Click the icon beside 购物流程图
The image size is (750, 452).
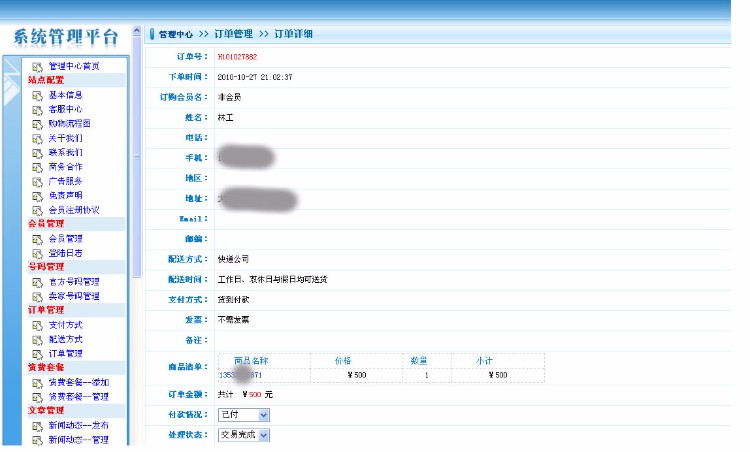(37, 124)
